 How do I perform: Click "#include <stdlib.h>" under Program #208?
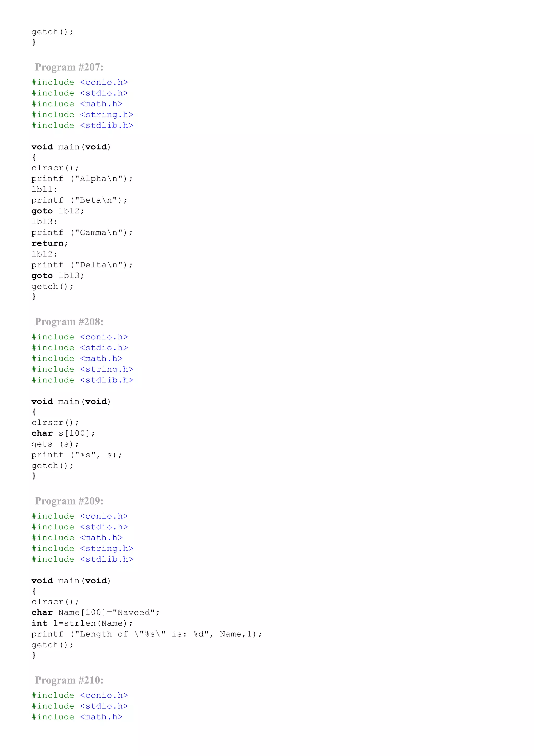pos(82,380)
